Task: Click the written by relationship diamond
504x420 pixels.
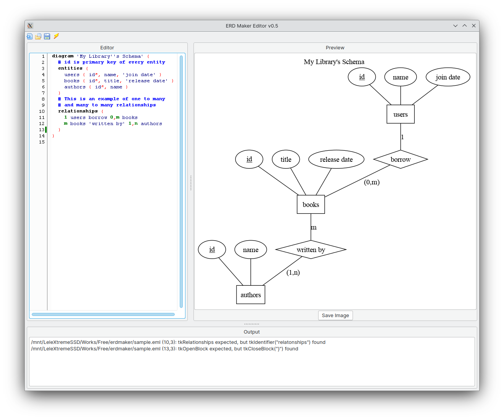Action: pos(311,249)
